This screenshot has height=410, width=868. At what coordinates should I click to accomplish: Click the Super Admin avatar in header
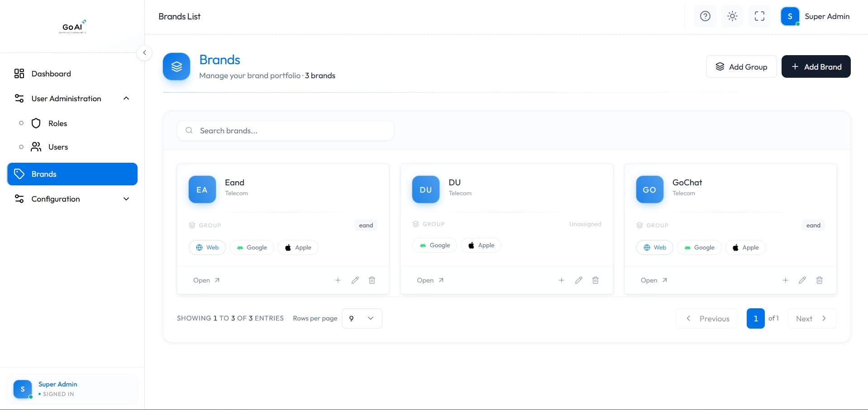coord(790,16)
